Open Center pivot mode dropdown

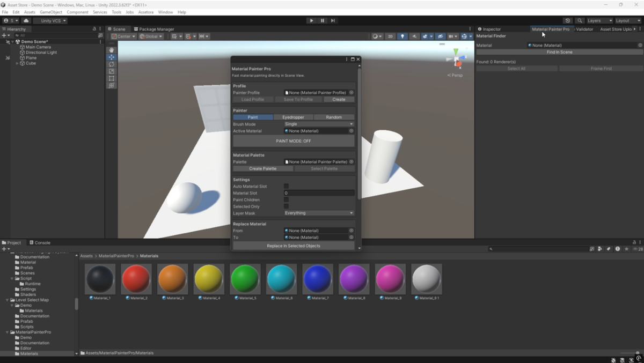pyautogui.click(x=123, y=36)
